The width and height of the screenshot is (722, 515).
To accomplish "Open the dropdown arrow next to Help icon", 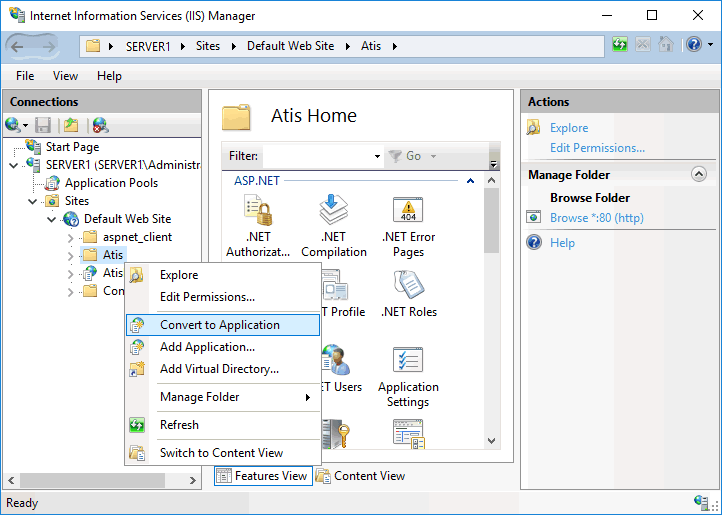I will click(710, 45).
